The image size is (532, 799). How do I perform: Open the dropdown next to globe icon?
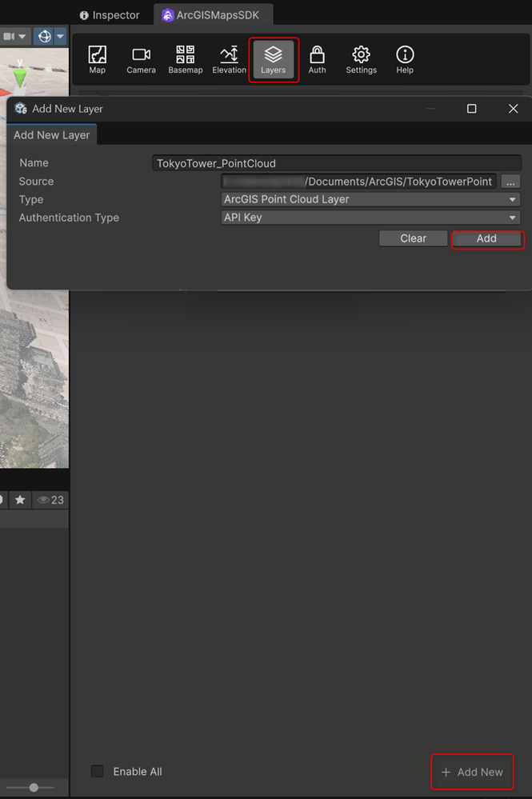[x=61, y=36]
